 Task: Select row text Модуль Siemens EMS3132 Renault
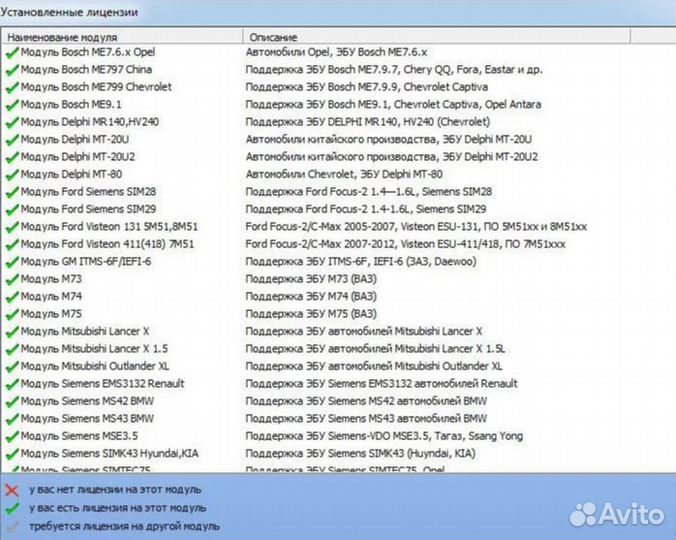click(103, 384)
